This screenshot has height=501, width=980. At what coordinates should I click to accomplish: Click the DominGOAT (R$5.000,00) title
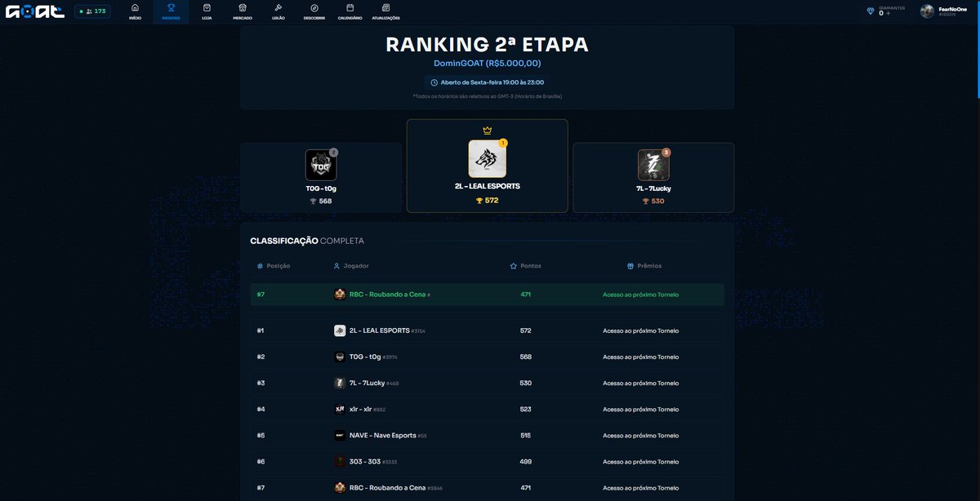(488, 63)
